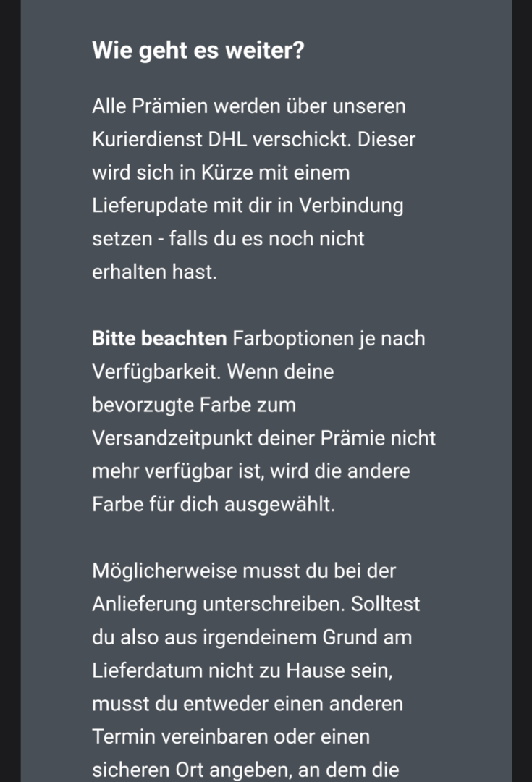Tap the word "DHL" in the first paragraph
Image resolution: width=532 pixels, height=782 pixels.
tap(227, 140)
